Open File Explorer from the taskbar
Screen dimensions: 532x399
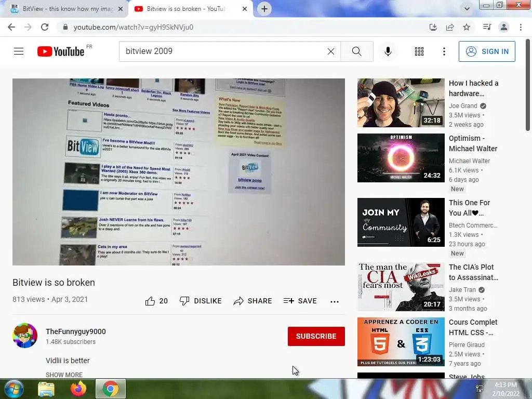[x=46, y=389]
